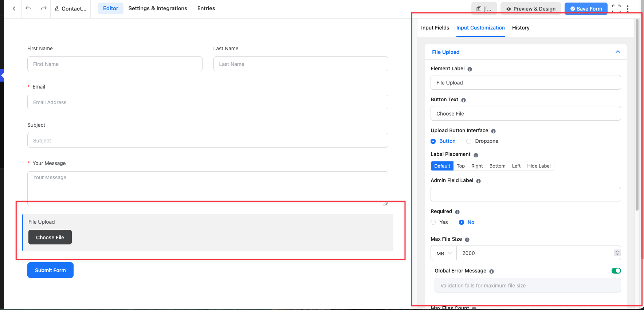Choose Default label placement
This screenshot has height=310, width=644.
click(442, 166)
